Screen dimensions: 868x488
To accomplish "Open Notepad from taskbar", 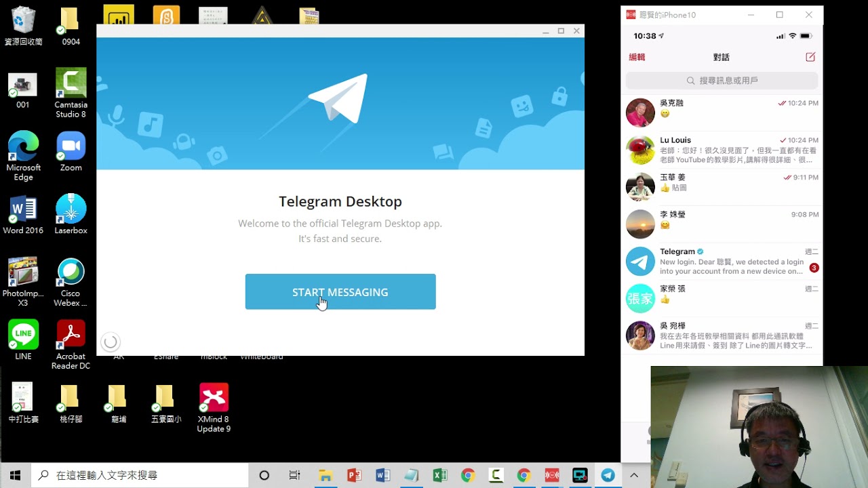I will pos(411,475).
